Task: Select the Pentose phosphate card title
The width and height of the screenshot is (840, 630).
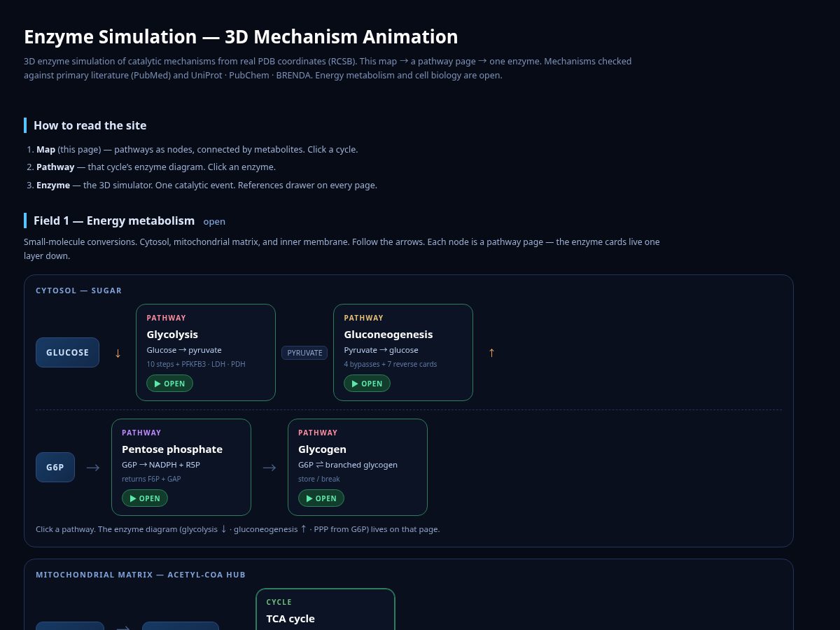Action: [172, 449]
